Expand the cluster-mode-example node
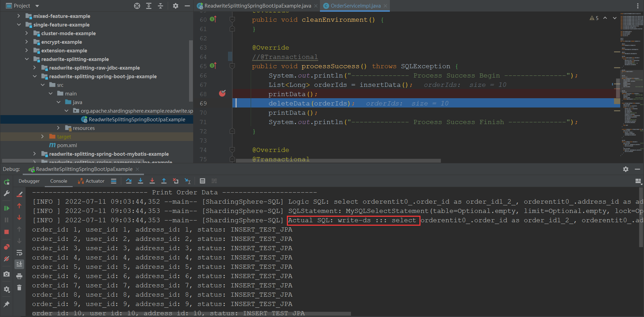Screen dimensions: 644x317 (27, 33)
